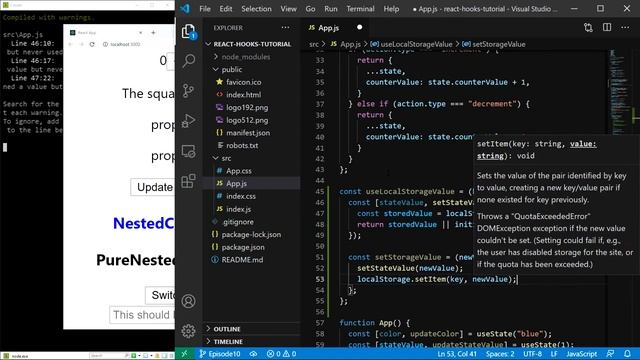Open the Go menu
The width and height of the screenshot is (640, 360).
coord(310,9)
